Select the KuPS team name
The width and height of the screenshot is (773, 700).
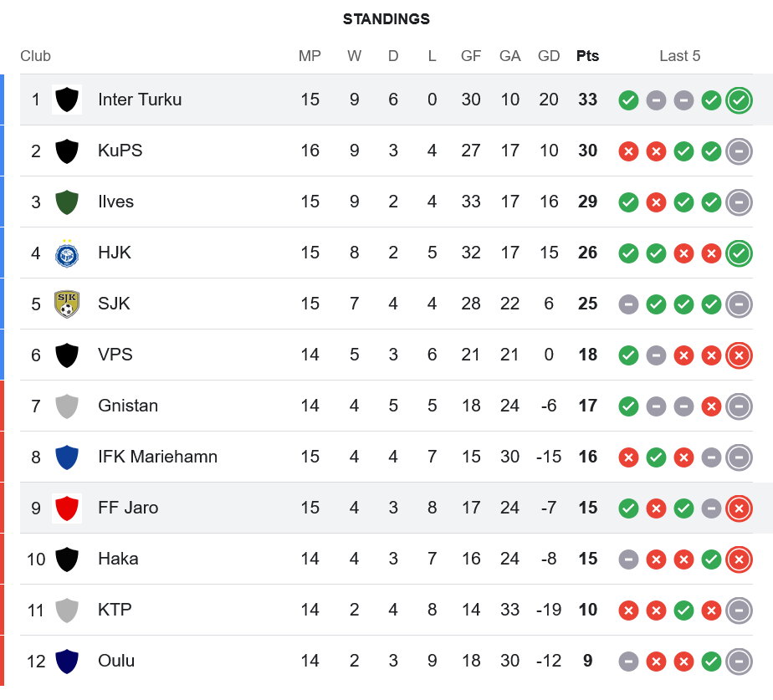pyautogui.click(x=120, y=151)
